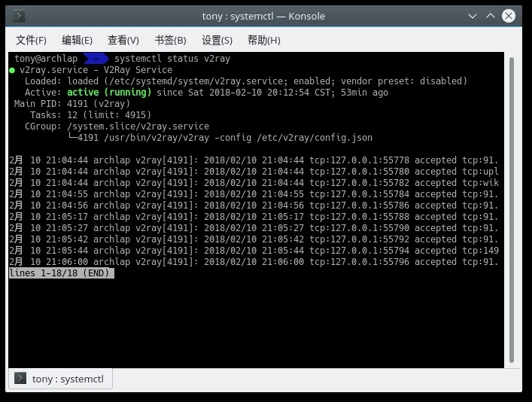Click the '/system.slice/v2ray.service' CGroup text
Image resolution: width=532 pixels, height=402 pixels.
(x=138, y=126)
